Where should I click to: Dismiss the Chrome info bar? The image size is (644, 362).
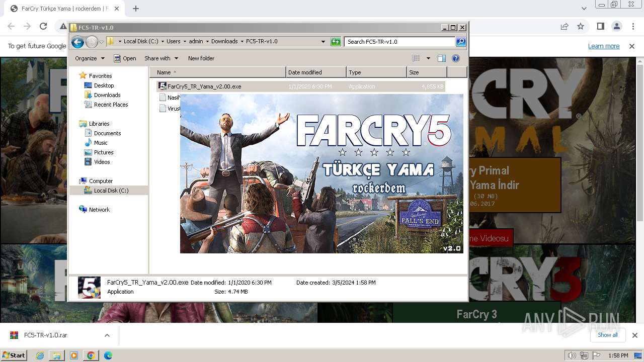(x=632, y=46)
